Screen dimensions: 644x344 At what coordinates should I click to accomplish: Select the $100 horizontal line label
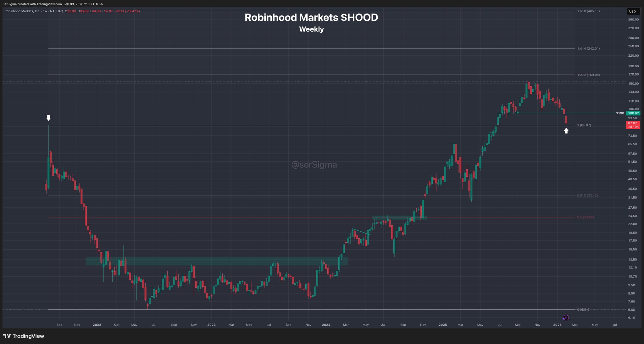pyautogui.click(x=620, y=113)
